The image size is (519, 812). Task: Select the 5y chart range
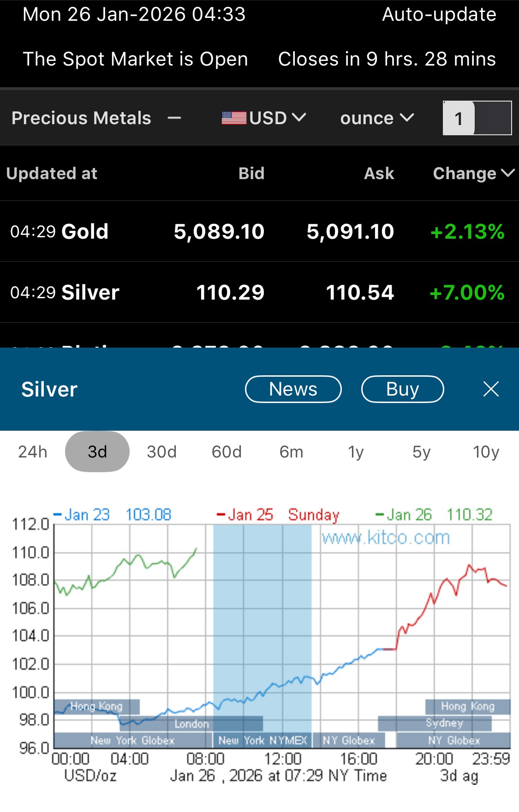tap(421, 451)
